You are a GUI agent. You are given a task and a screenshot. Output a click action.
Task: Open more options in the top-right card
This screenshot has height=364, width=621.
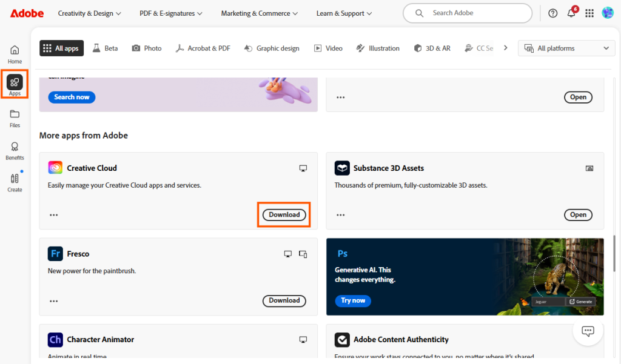point(341,98)
